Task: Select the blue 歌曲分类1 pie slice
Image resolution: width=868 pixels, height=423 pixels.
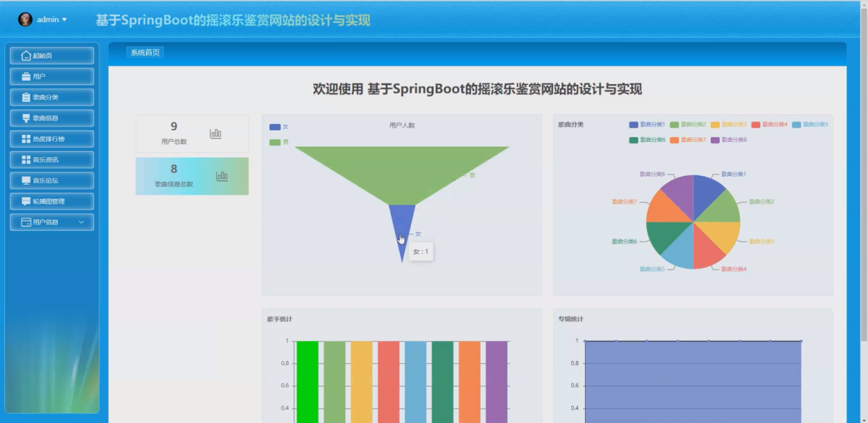Action: pos(706,193)
